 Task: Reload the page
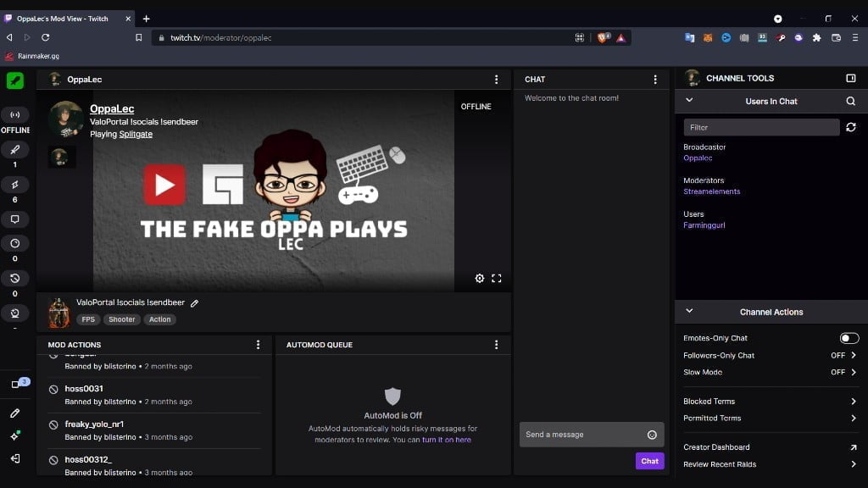pos(46,37)
